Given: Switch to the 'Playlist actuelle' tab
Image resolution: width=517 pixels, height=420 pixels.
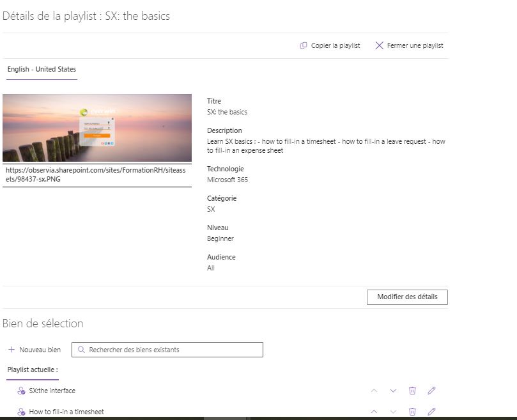Looking at the screenshot, I should [x=32, y=369].
